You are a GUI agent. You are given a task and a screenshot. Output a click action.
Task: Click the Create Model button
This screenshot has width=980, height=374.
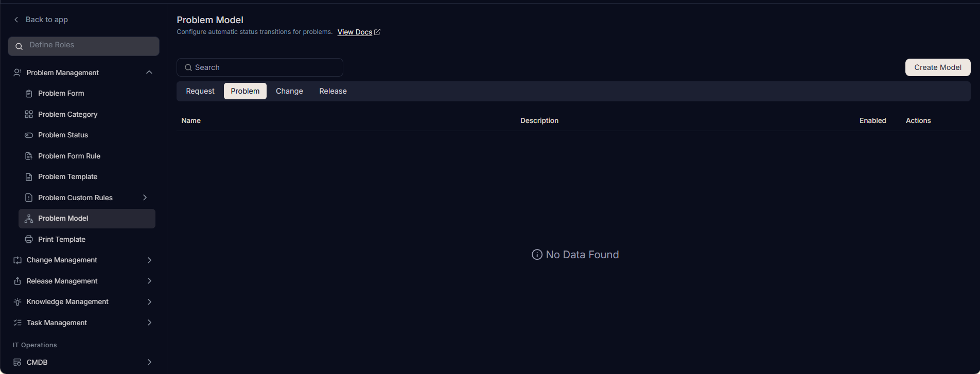[x=938, y=67]
